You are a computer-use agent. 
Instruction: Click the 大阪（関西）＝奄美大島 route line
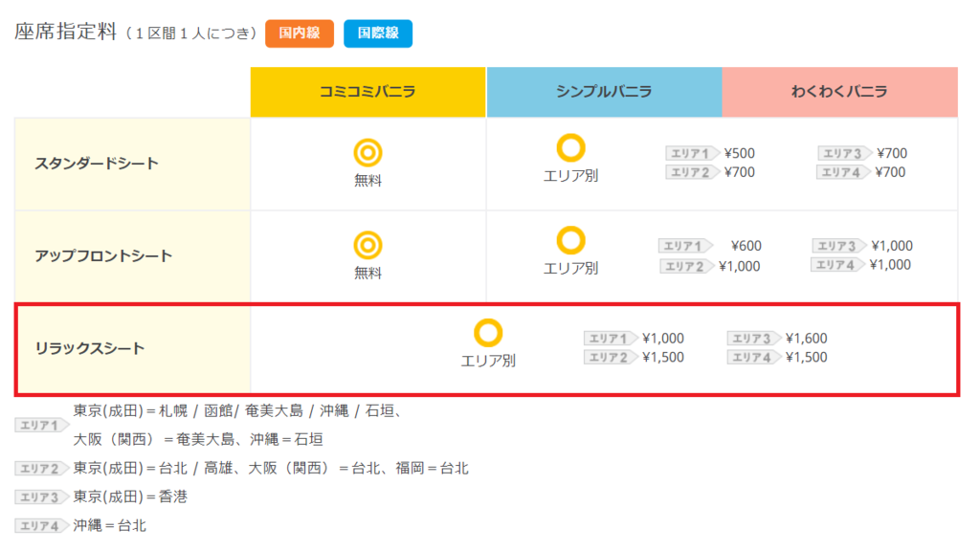click(198, 440)
